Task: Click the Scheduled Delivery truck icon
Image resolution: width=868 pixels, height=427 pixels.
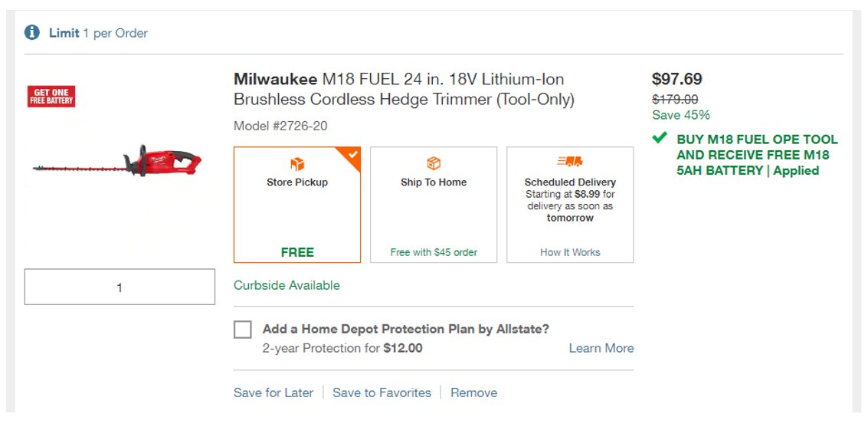Action: pos(570,161)
